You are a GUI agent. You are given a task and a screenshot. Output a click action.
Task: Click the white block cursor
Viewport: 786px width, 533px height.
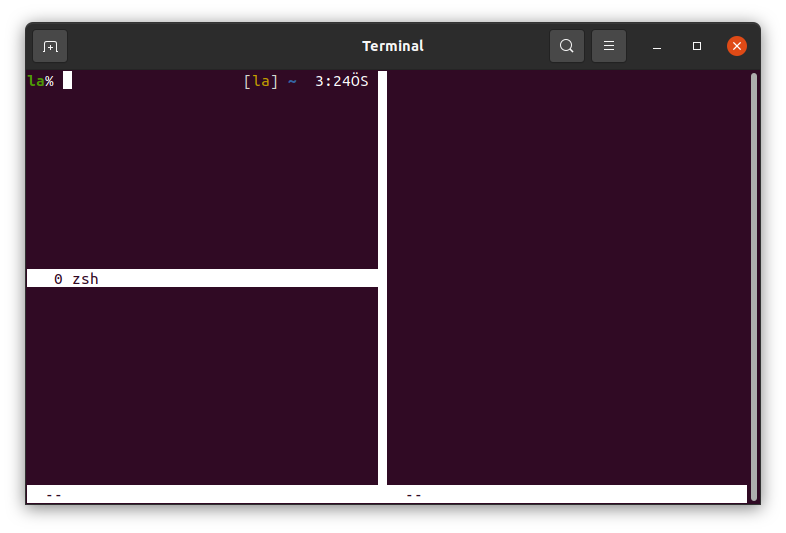click(x=68, y=81)
